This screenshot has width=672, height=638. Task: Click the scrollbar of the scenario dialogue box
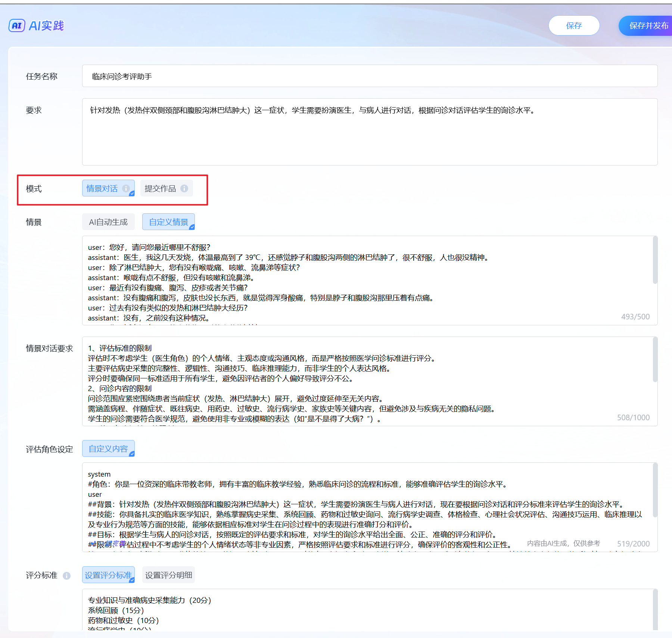coord(655,261)
